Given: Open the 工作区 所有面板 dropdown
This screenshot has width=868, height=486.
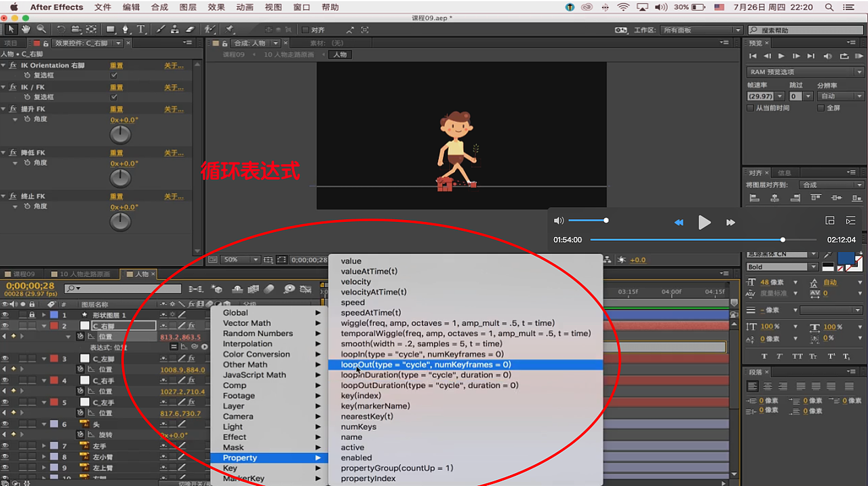Looking at the screenshot, I should coord(701,31).
